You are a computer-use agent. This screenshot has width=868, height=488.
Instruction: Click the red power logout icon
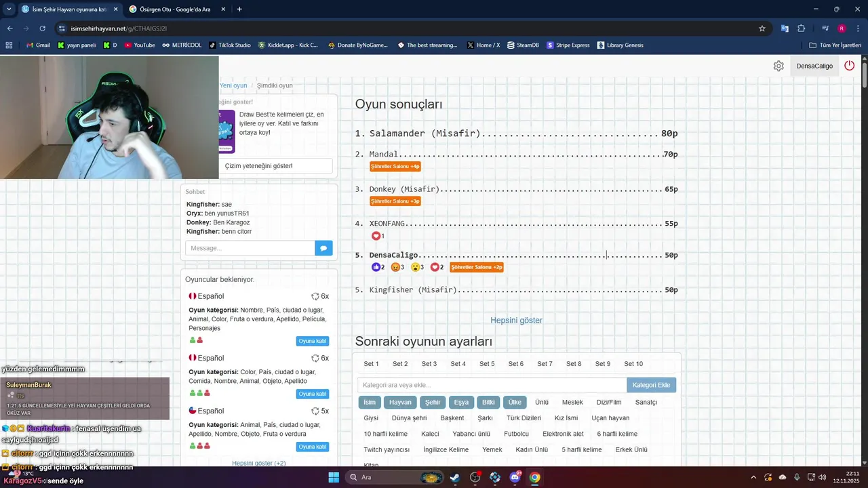pyautogui.click(x=849, y=66)
